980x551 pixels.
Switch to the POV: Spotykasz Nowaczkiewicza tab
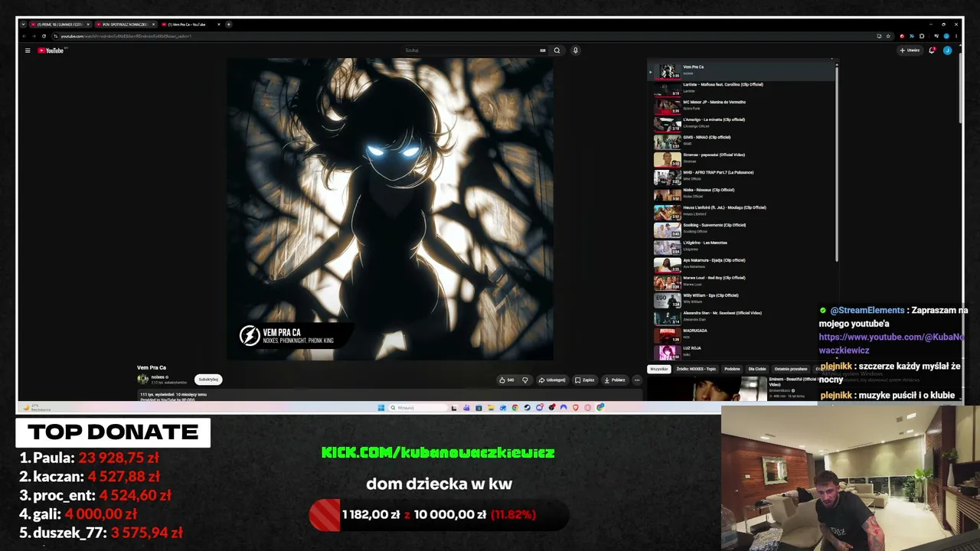[x=126, y=24]
